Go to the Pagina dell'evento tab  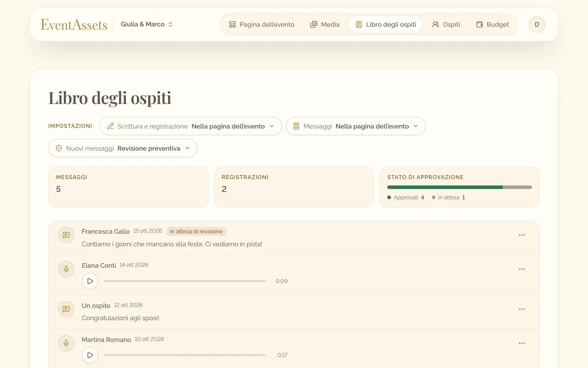[262, 25]
